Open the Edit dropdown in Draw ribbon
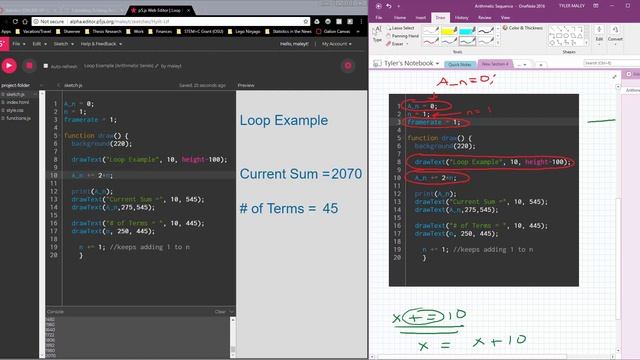The image size is (640, 360). 599,35
